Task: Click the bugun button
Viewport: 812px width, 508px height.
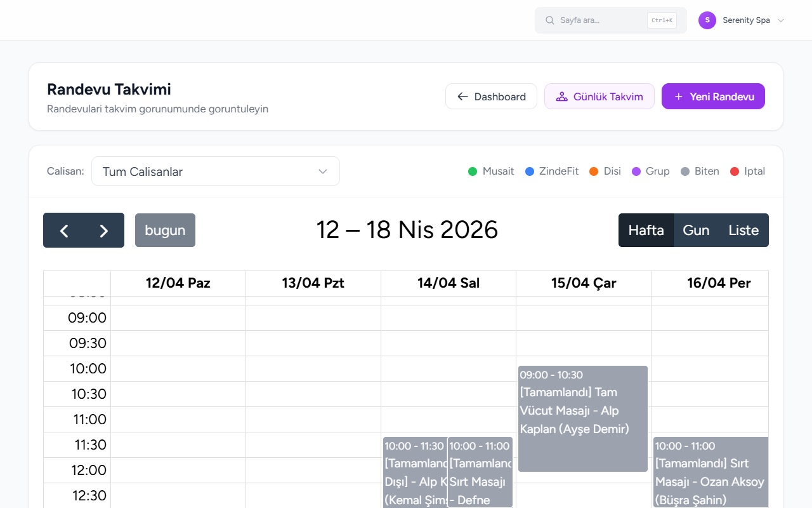Action: pyautogui.click(x=165, y=230)
